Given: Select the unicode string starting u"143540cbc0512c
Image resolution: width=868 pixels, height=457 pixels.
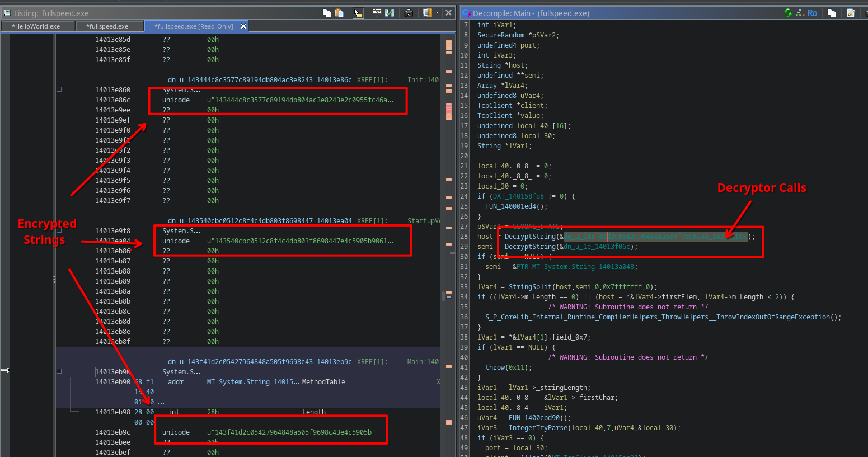Looking at the screenshot, I should (301, 241).
